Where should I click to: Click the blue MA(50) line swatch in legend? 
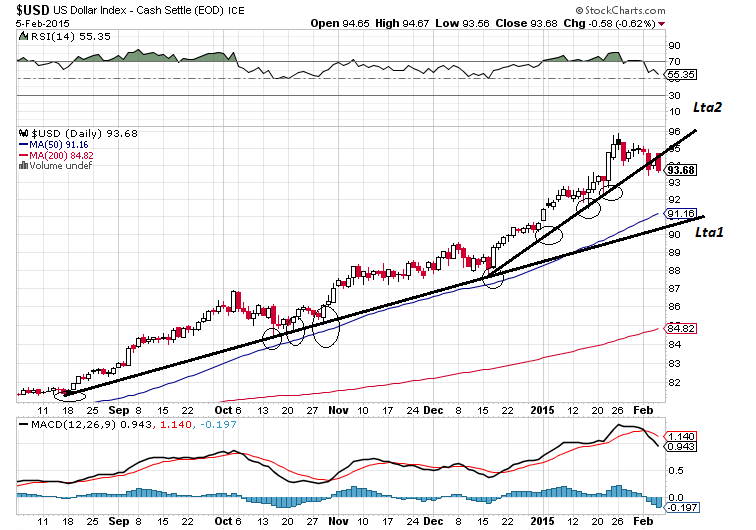click(23, 145)
